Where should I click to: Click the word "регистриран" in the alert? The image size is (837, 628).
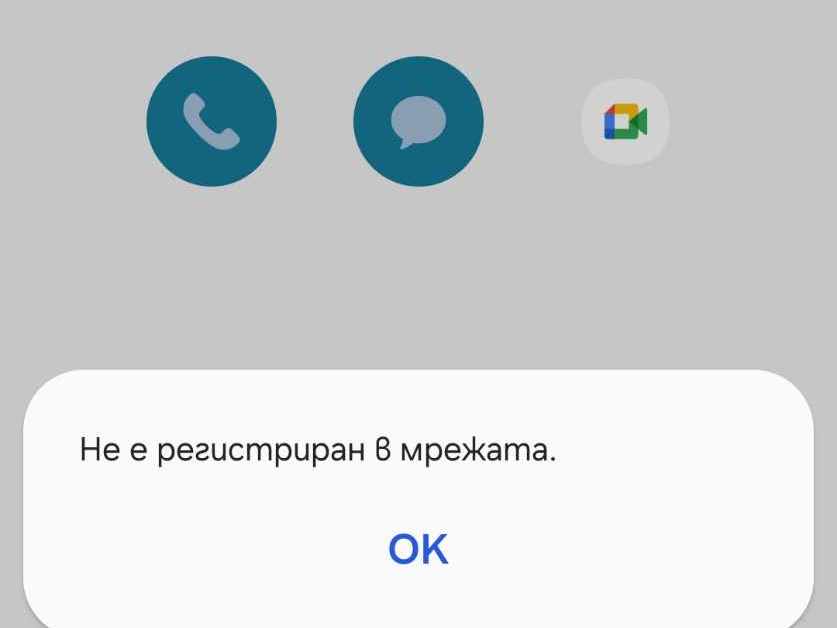click(x=261, y=451)
